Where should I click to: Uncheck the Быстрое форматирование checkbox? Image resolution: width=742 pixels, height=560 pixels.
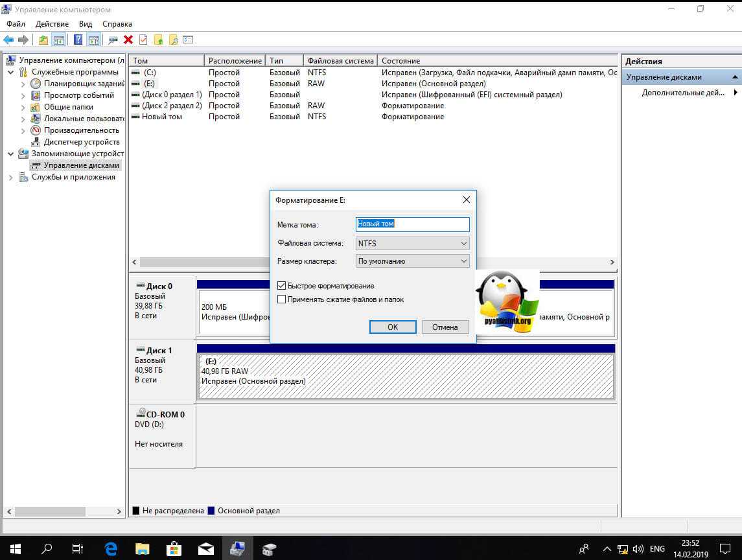click(x=281, y=286)
